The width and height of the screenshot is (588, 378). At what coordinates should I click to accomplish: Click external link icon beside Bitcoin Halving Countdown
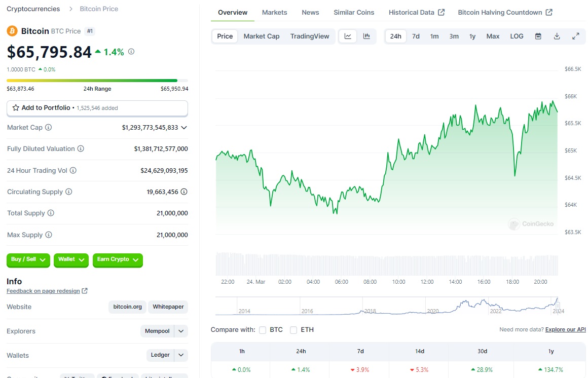[x=549, y=12]
